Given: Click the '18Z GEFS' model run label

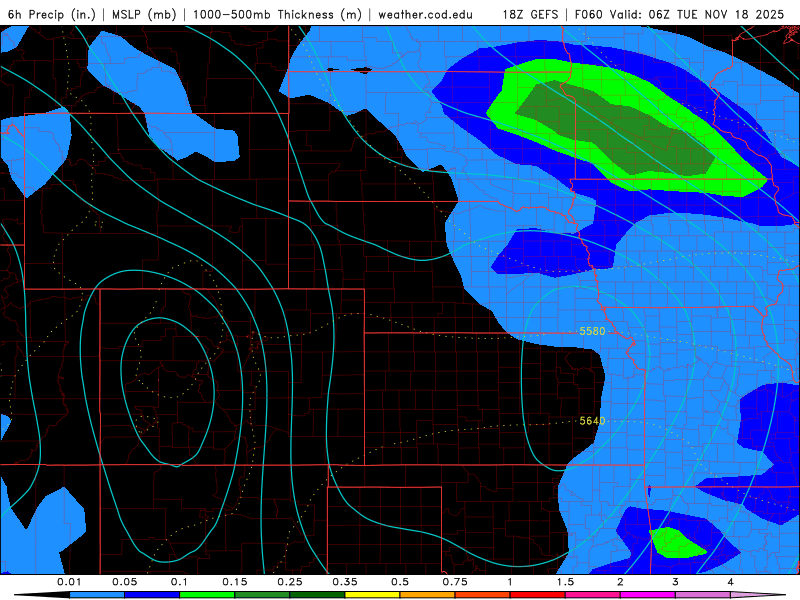Looking at the screenshot, I should 530,14.
